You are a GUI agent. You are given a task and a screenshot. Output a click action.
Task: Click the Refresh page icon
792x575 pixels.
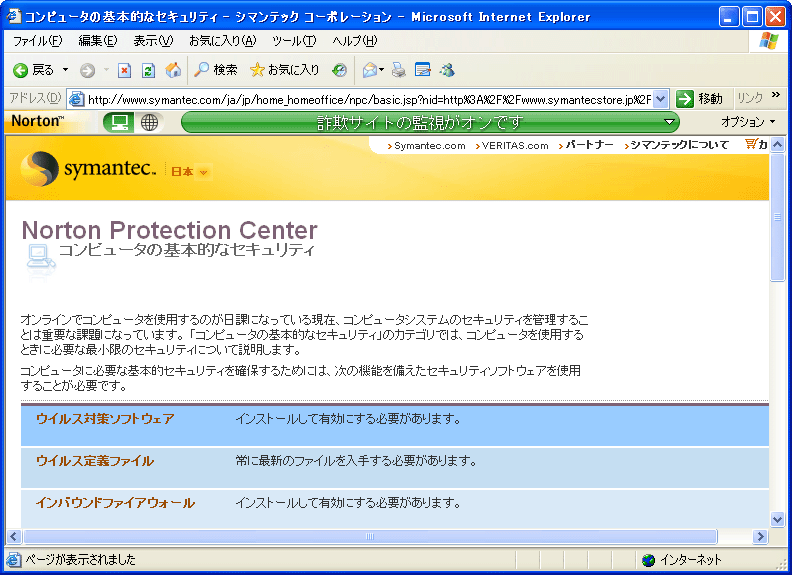point(148,70)
